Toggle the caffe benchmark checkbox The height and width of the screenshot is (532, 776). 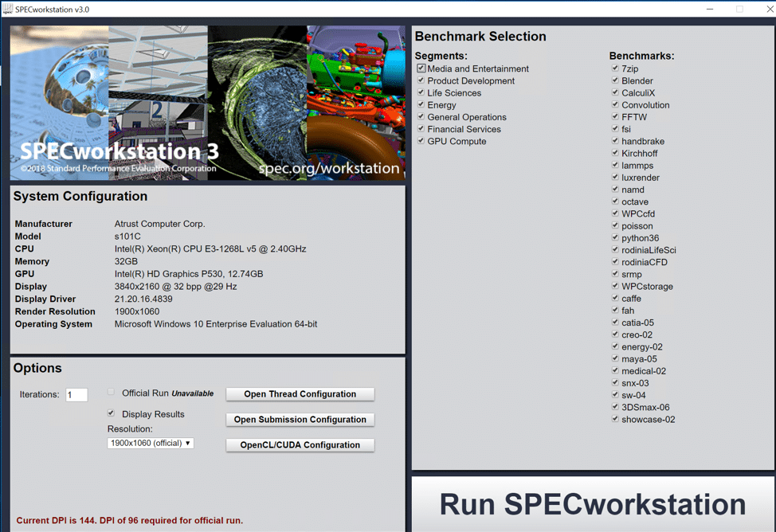pyautogui.click(x=615, y=299)
